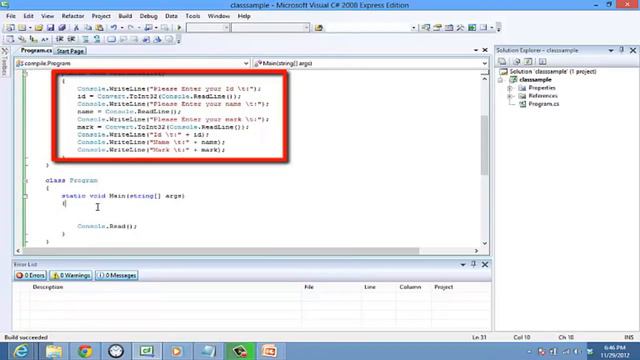This screenshot has height=360, width=640.
Task: Open collapsed Toolbox side tab
Action: coord(4,62)
